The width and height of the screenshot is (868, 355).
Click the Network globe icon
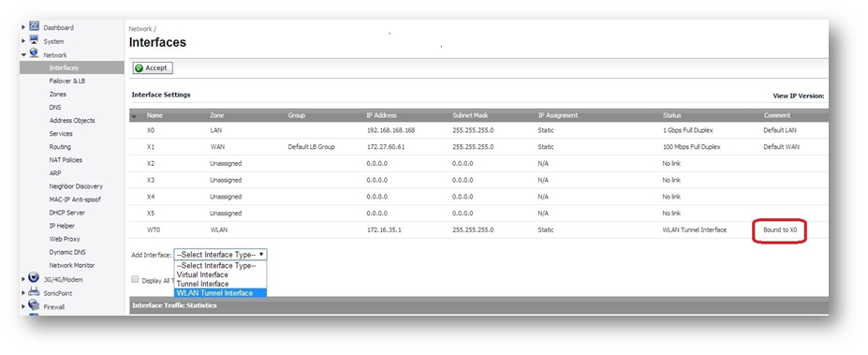[34, 53]
